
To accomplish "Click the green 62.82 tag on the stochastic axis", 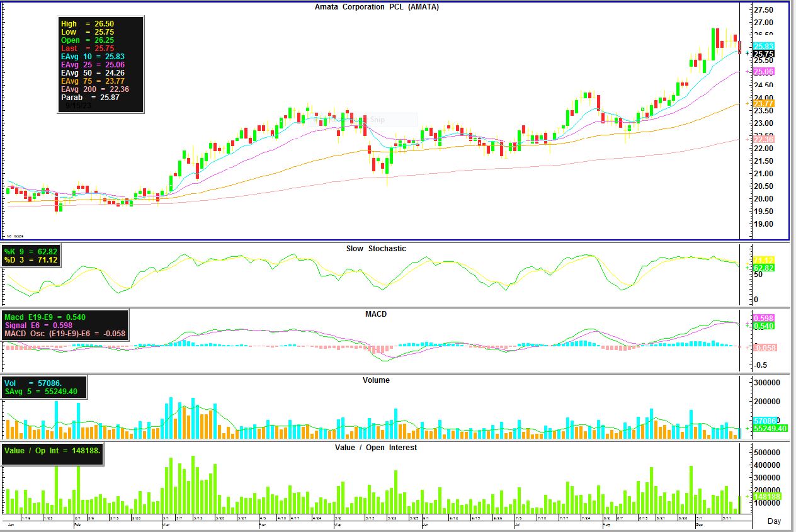I will pyautogui.click(x=763, y=268).
